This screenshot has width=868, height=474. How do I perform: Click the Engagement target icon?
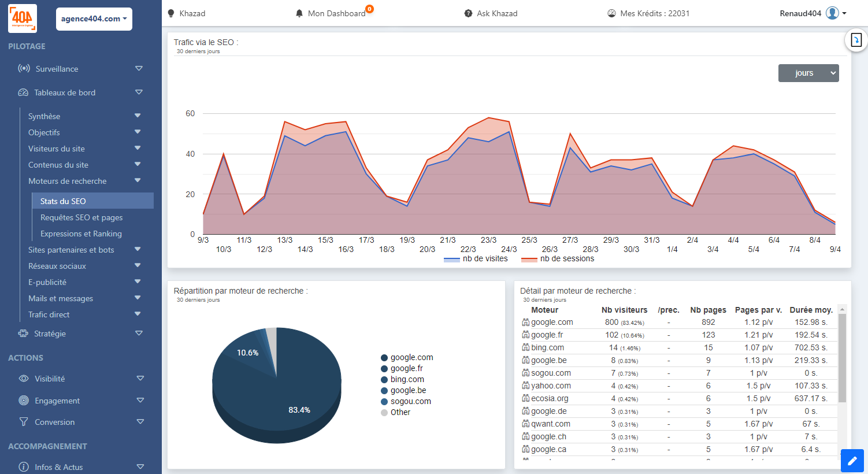(24, 400)
